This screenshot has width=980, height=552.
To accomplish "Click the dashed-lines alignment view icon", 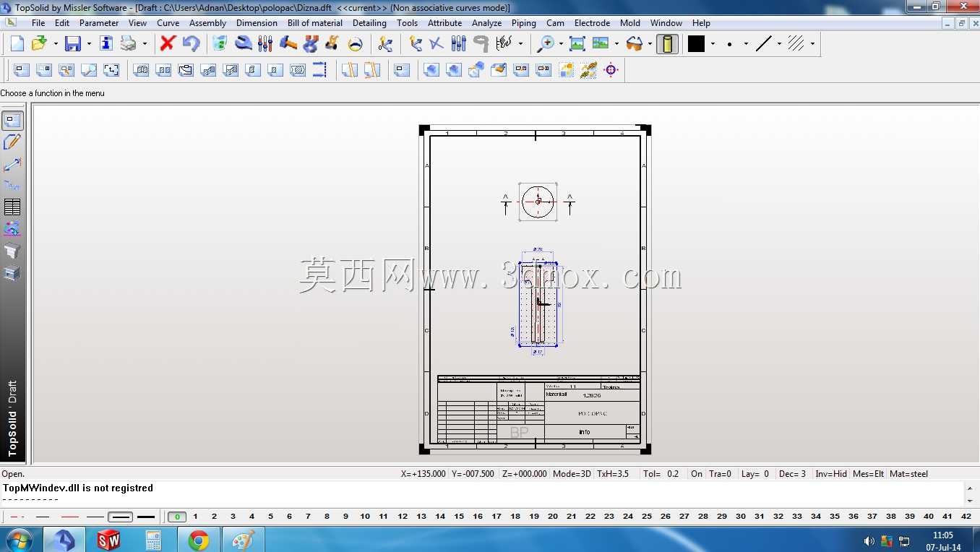I will tap(319, 70).
